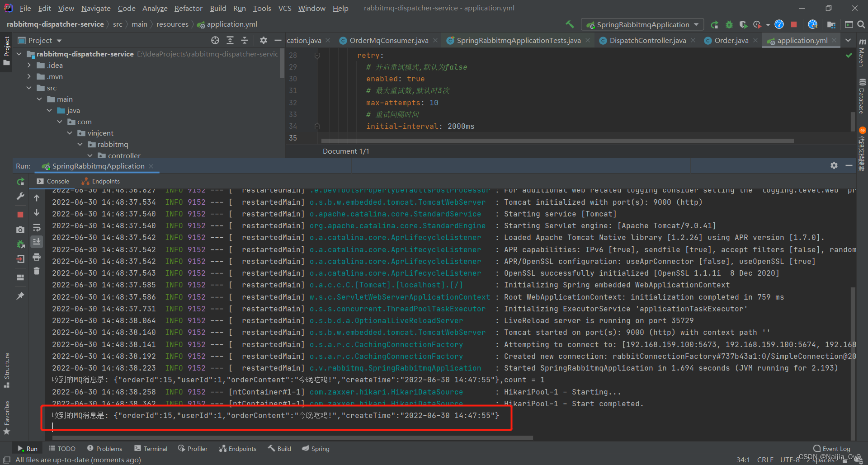Open Project panel options gear

pos(264,40)
